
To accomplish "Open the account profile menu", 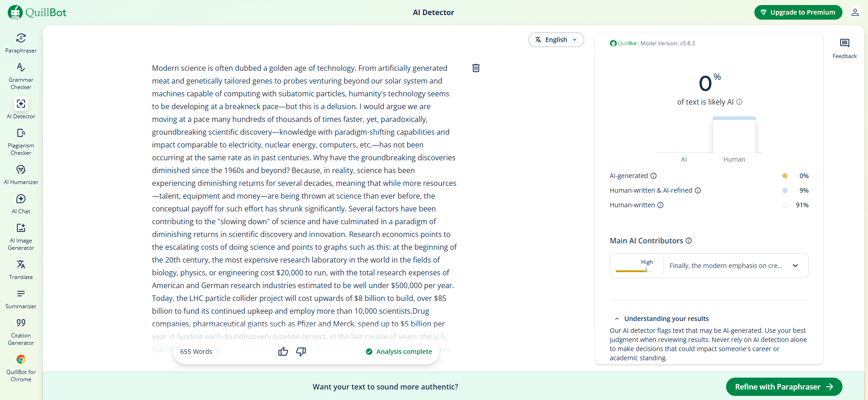I will pos(855,12).
